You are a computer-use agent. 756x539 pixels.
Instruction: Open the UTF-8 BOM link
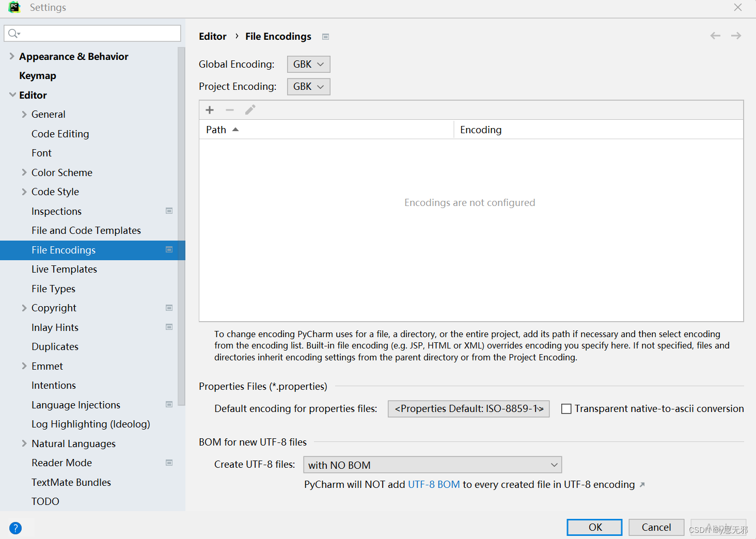coord(434,485)
